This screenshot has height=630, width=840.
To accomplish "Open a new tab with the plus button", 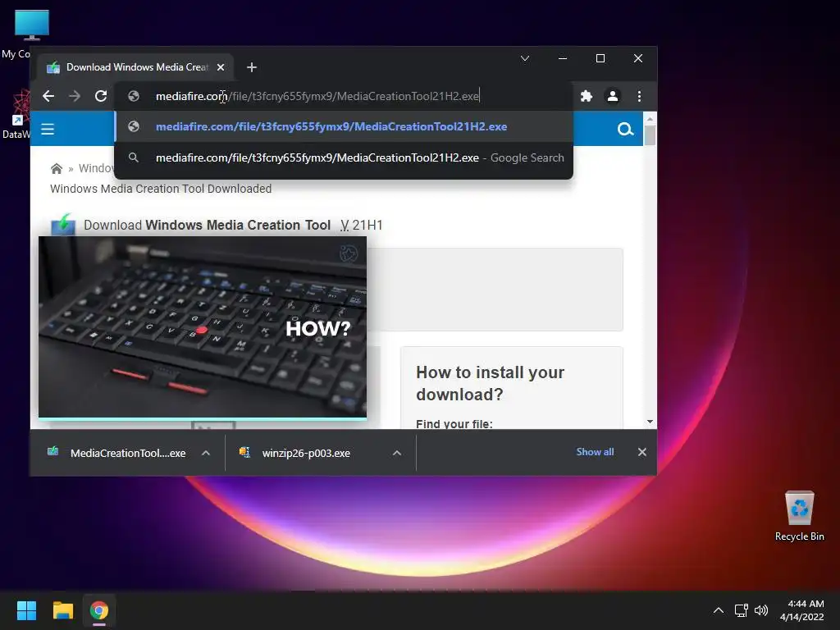I will pos(252,67).
